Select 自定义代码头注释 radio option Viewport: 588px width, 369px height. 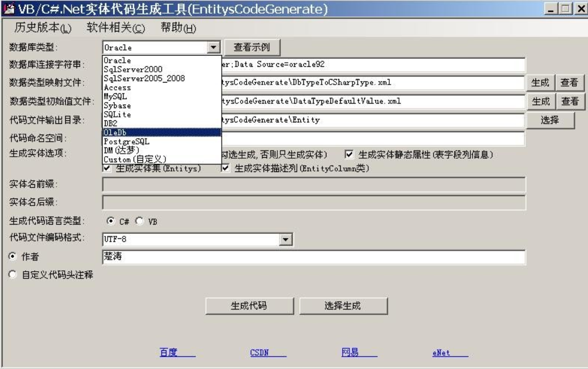13,275
